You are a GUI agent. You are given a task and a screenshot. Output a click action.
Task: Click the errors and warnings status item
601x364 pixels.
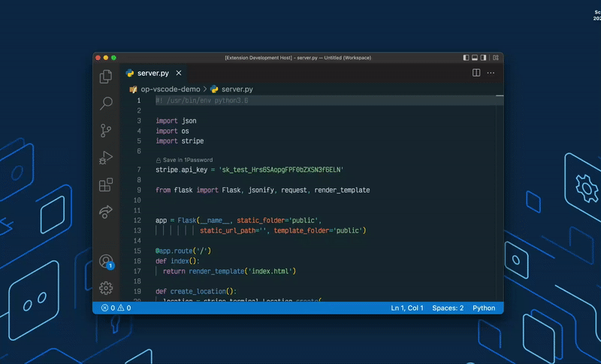coord(116,308)
